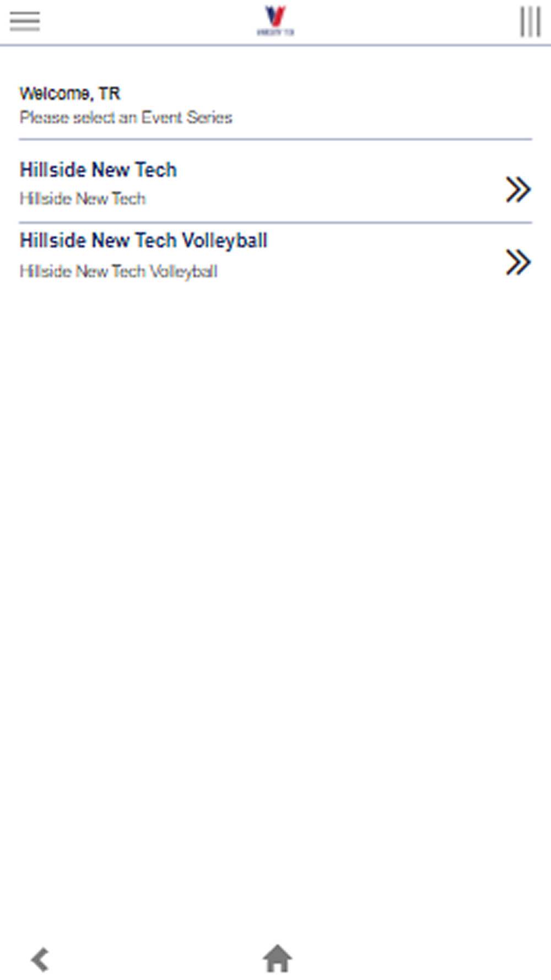Select the Hillside New Tech Volleyball series
The image size is (551, 980).
(275, 255)
